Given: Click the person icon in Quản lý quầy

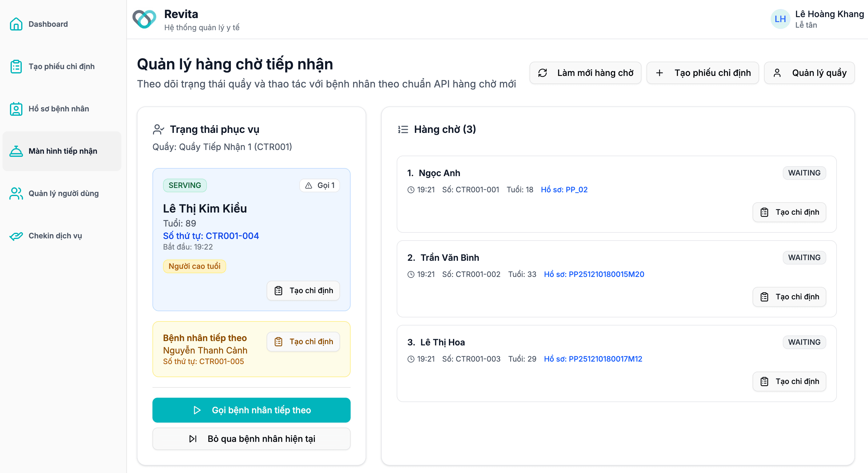Looking at the screenshot, I should (x=777, y=73).
